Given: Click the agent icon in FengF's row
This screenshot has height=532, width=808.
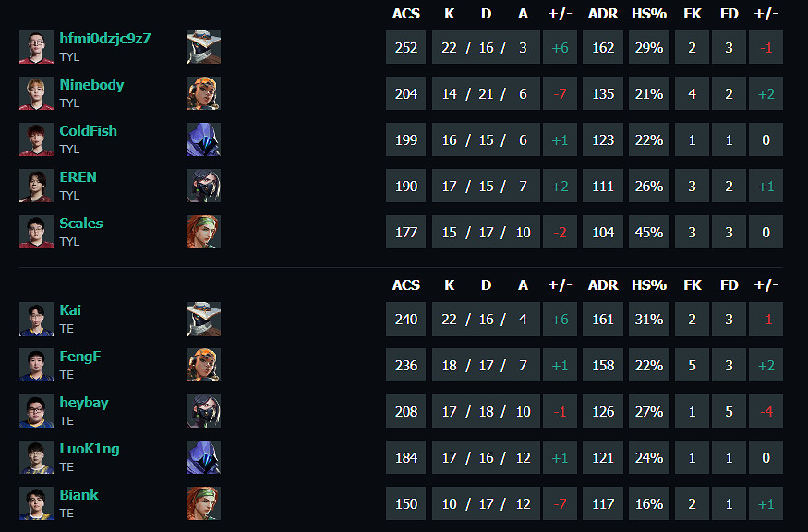Looking at the screenshot, I should (203, 365).
